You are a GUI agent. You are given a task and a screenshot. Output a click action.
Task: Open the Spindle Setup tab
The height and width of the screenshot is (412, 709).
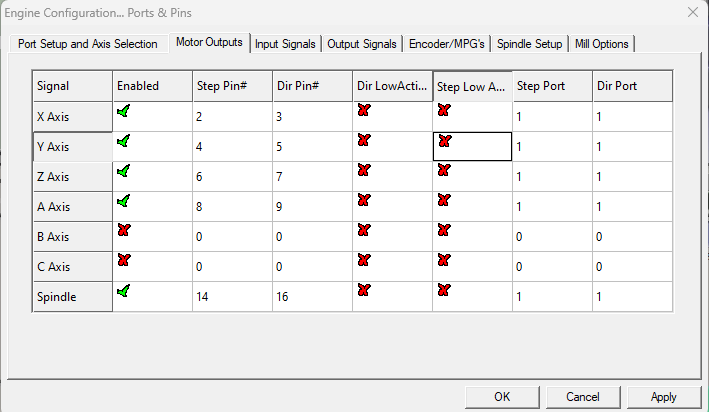(529, 44)
